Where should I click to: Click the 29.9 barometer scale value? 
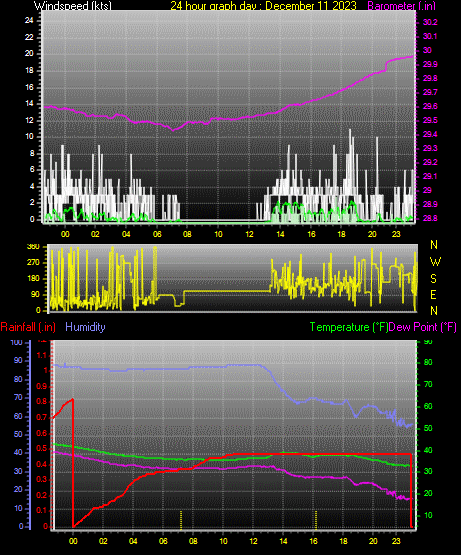pyautogui.click(x=430, y=64)
